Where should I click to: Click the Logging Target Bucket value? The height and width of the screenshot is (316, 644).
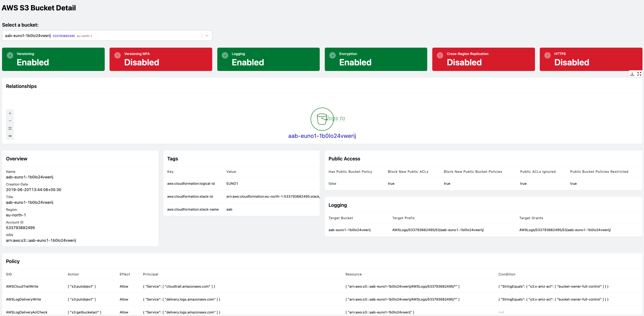(349, 230)
